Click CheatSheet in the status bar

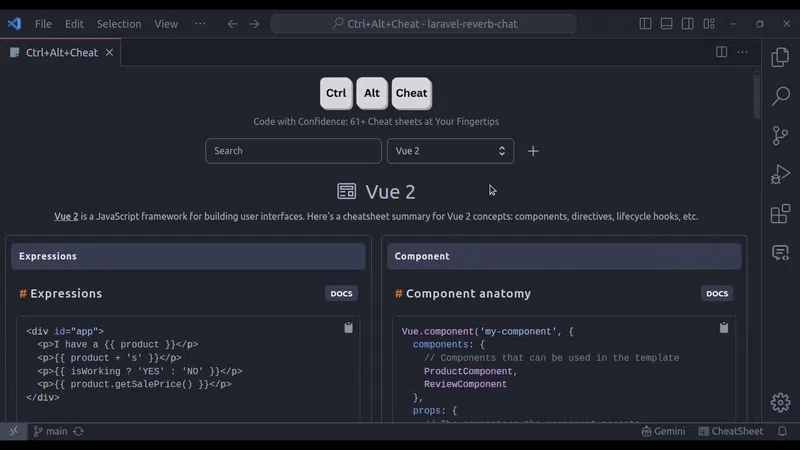[731, 431]
